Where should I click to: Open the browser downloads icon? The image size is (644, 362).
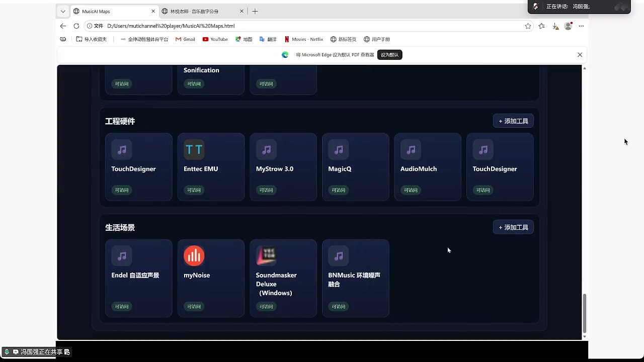pyautogui.click(x=555, y=26)
